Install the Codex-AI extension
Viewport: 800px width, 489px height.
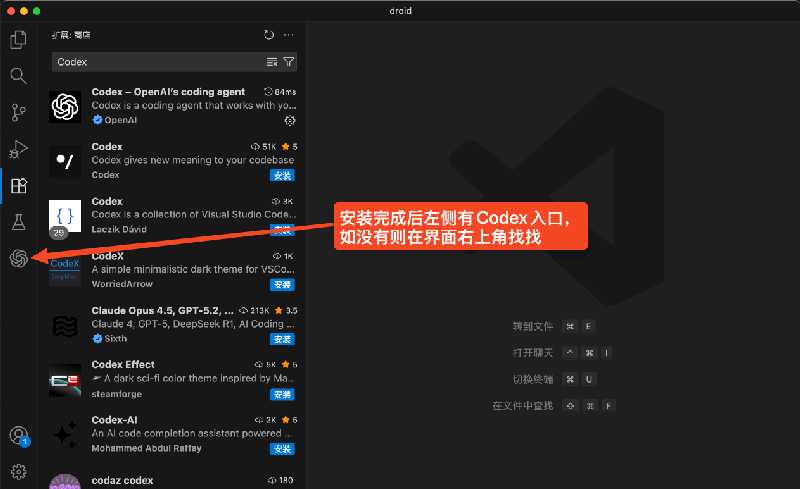pyautogui.click(x=281, y=448)
